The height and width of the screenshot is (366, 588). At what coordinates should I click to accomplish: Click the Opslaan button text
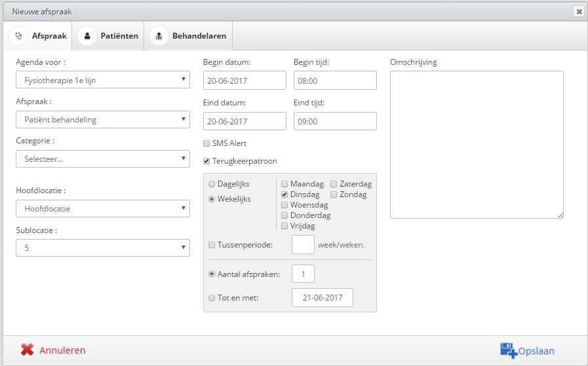coord(536,351)
